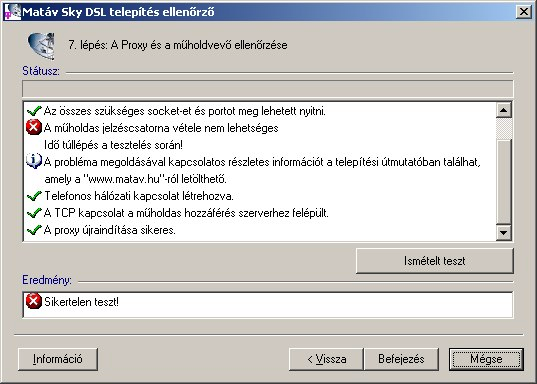The height and width of the screenshot is (384, 537).
Task: Click the checkmark beside proxy újraindítása sikeres
Action: coord(34,230)
